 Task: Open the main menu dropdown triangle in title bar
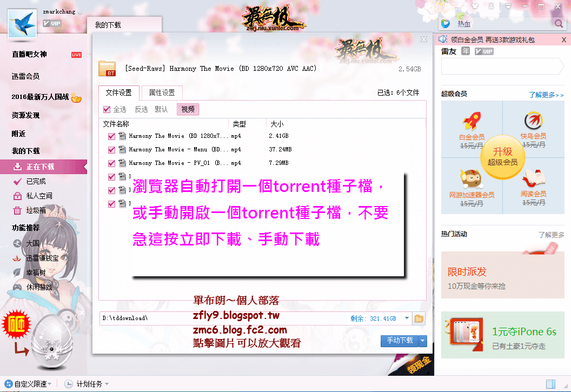pos(508,6)
